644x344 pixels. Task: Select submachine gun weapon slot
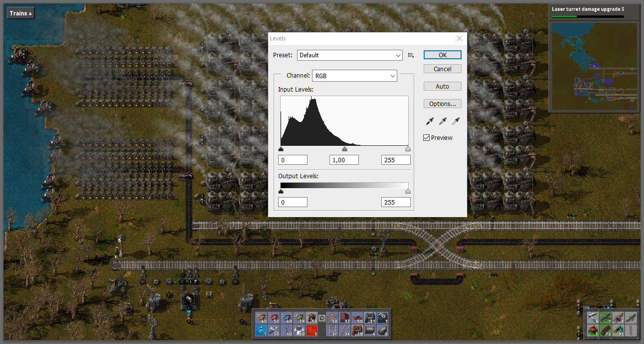[606, 318]
